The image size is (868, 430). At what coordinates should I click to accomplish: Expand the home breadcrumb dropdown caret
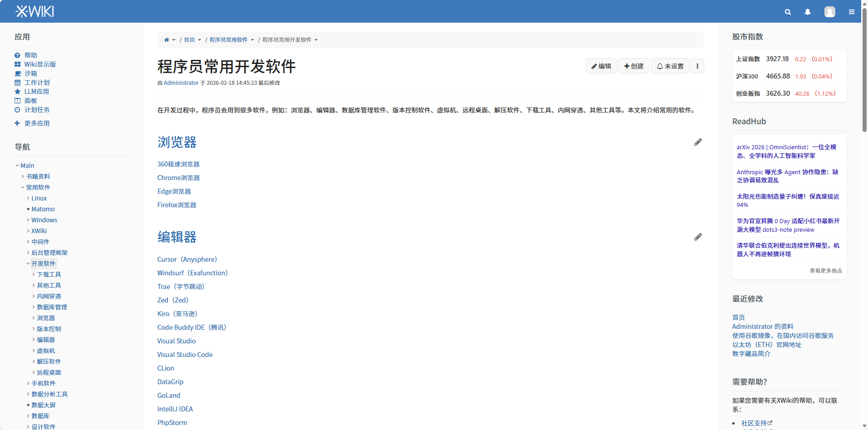coord(173,40)
